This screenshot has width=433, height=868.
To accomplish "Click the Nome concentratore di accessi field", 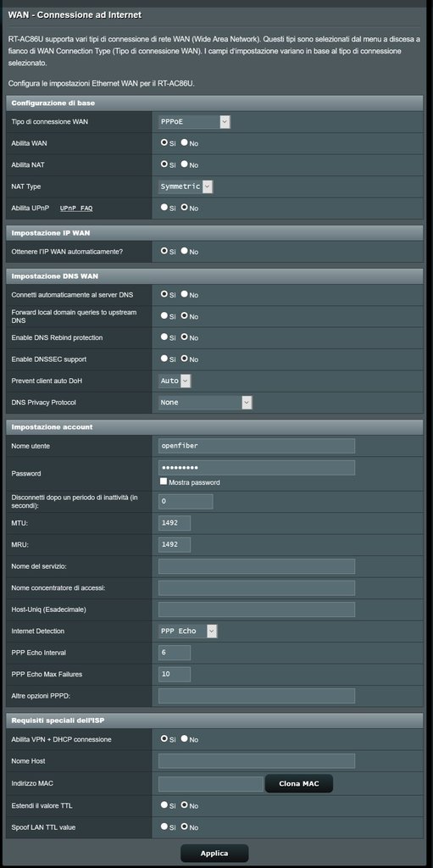I will pos(257,588).
